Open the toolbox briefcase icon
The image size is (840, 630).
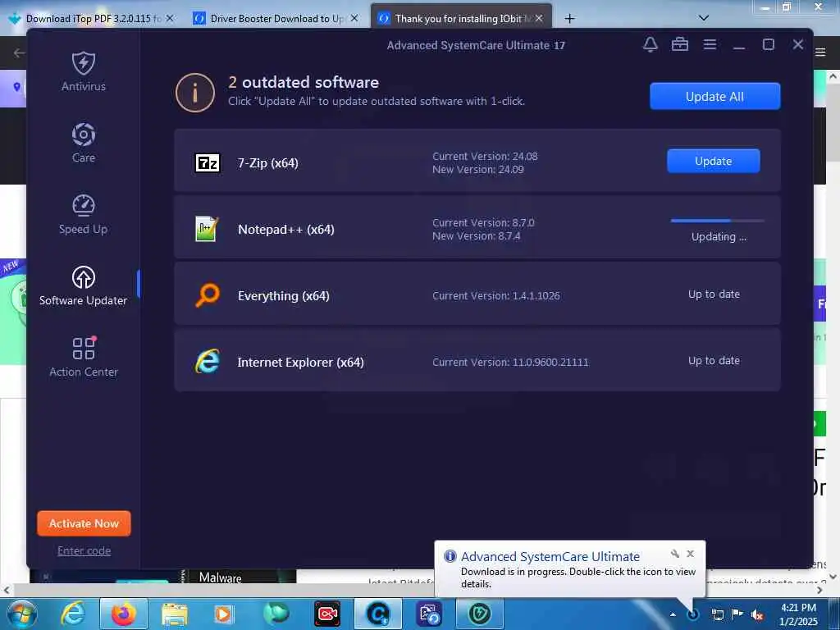[x=680, y=44]
